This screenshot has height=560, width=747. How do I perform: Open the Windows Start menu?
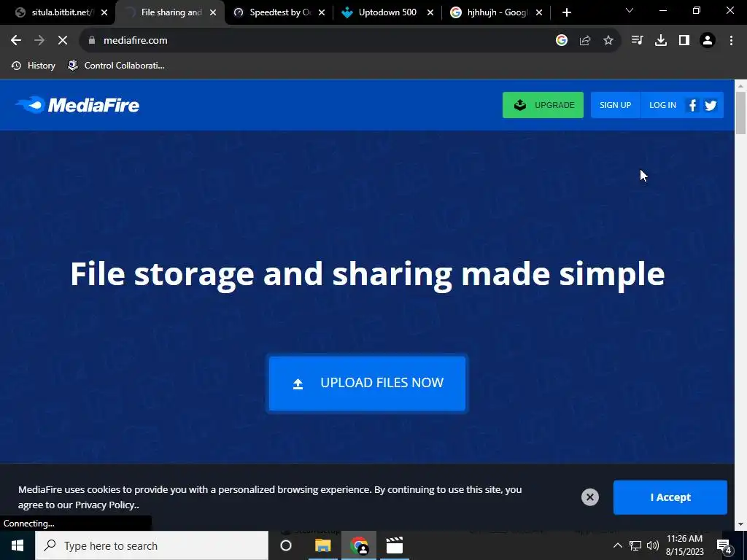18,545
